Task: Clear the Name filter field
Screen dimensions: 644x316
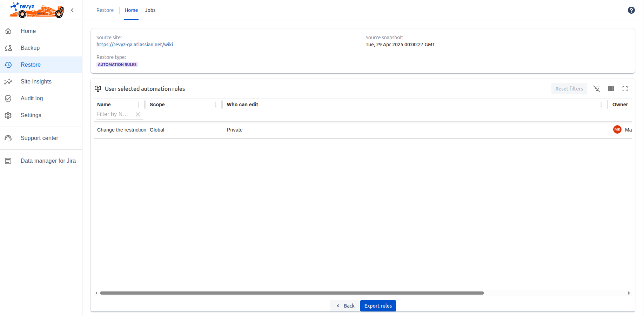Action: 137,114
